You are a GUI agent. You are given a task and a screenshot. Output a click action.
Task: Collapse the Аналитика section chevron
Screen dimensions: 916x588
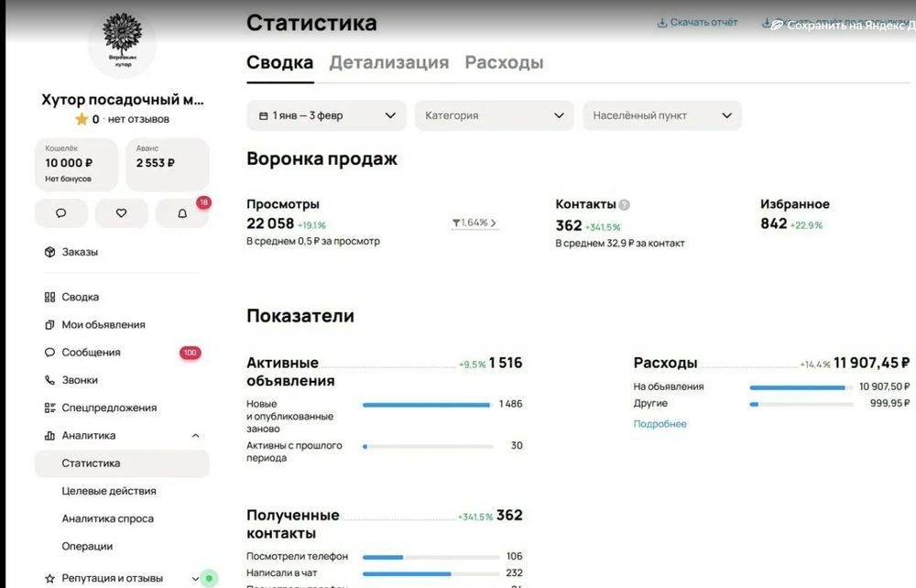click(x=196, y=436)
